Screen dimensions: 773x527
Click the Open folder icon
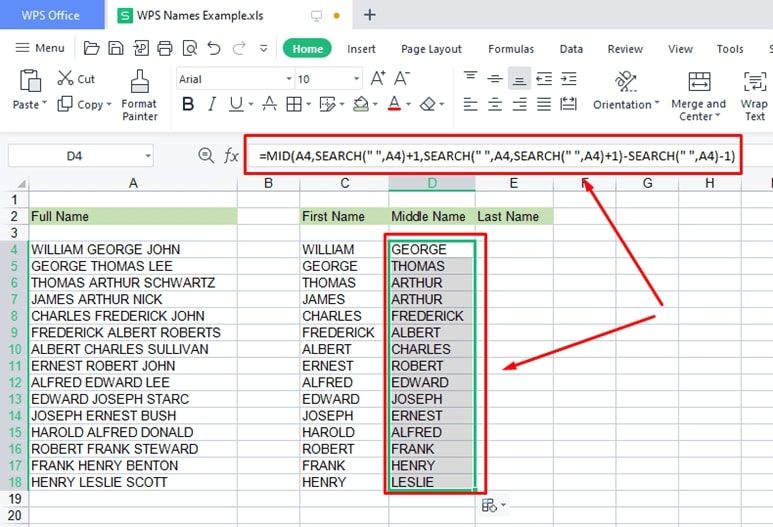pyautogui.click(x=91, y=48)
